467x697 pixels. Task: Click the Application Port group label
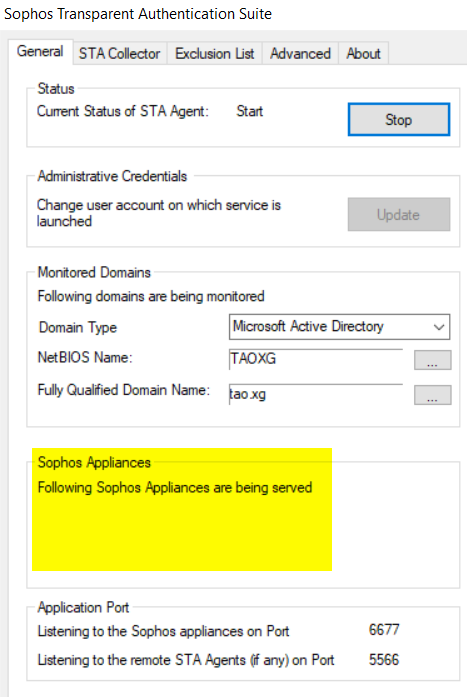(83, 607)
